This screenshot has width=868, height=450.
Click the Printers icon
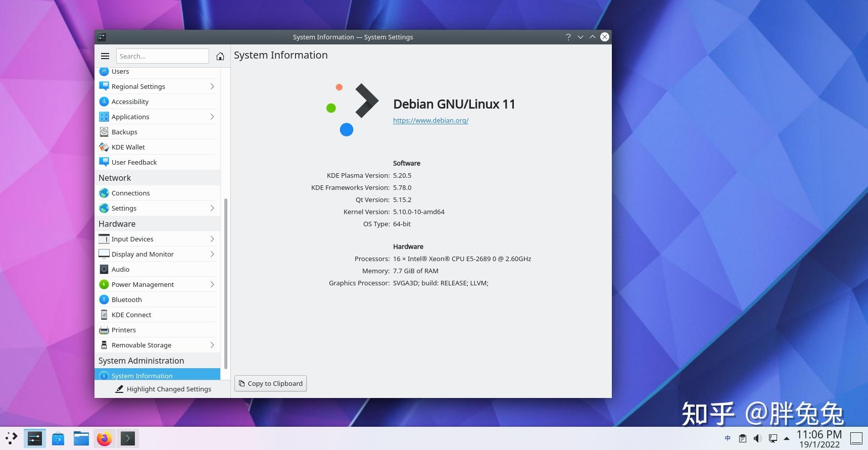click(x=104, y=330)
